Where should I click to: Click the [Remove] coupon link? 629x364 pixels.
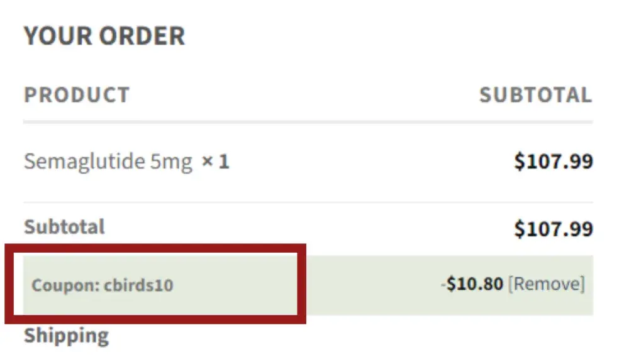click(x=546, y=284)
